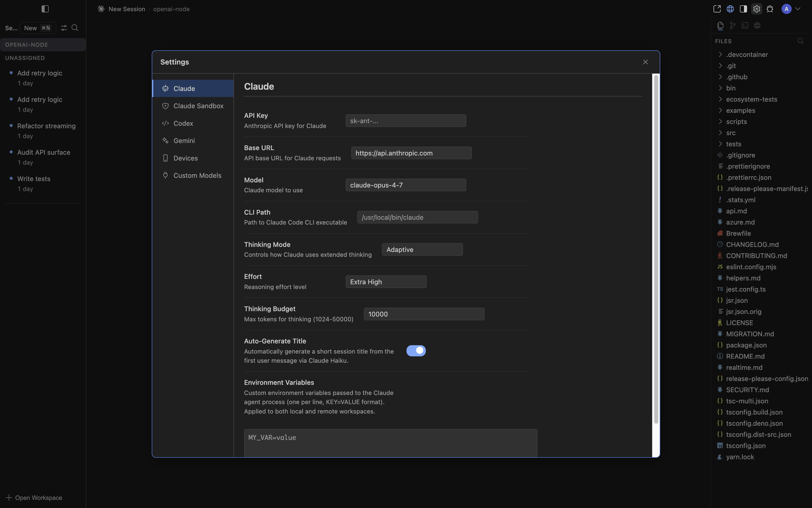Click the settings gear icon

point(756,9)
